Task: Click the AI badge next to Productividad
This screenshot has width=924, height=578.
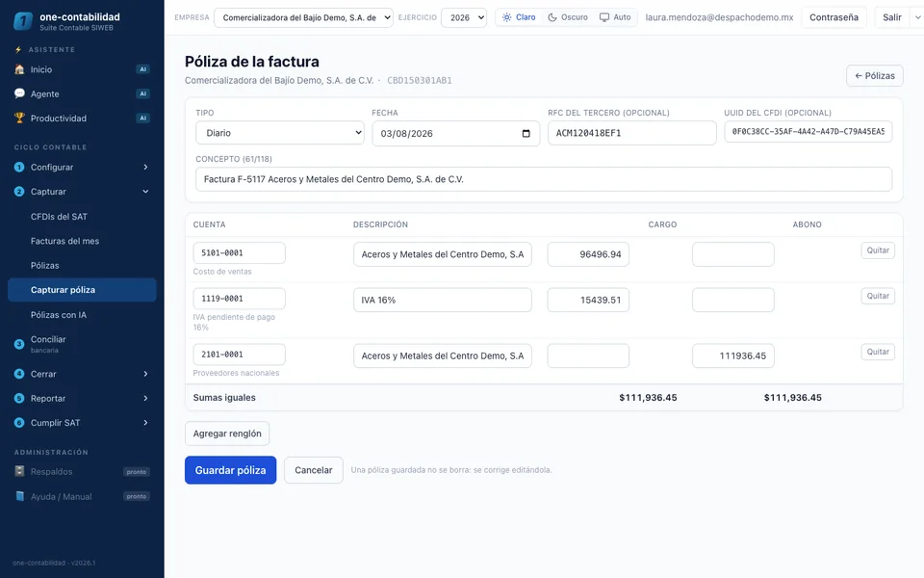Action: tap(142, 118)
